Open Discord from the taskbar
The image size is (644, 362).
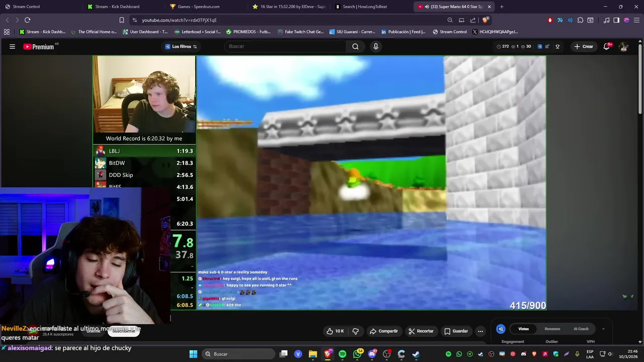click(372, 354)
